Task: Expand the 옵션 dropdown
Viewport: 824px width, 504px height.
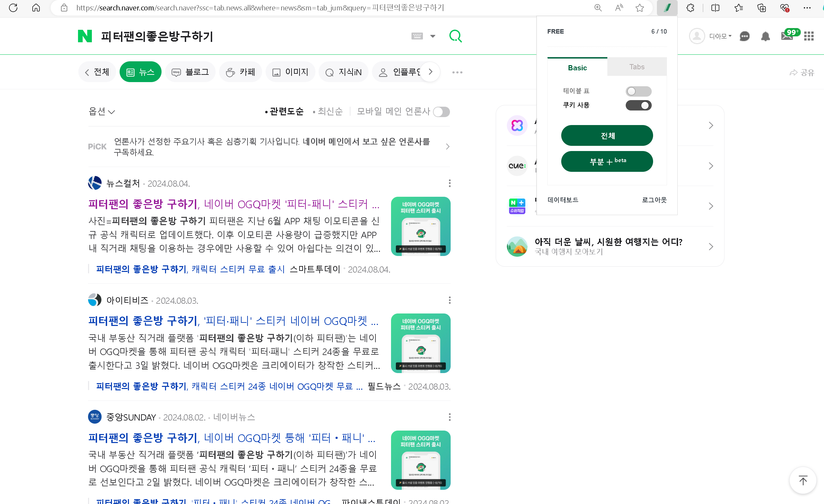Action: pyautogui.click(x=102, y=112)
